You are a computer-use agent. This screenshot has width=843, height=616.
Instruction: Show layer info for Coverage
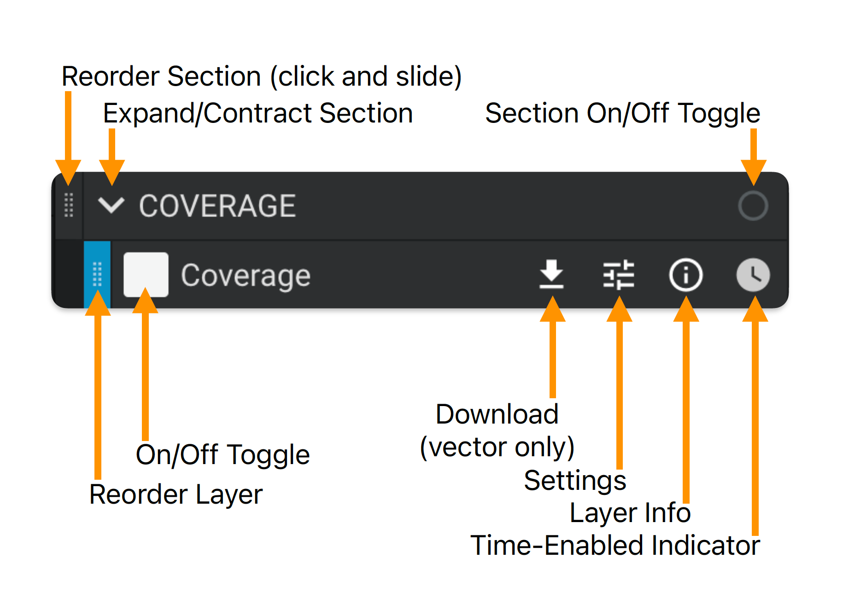[685, 275]
